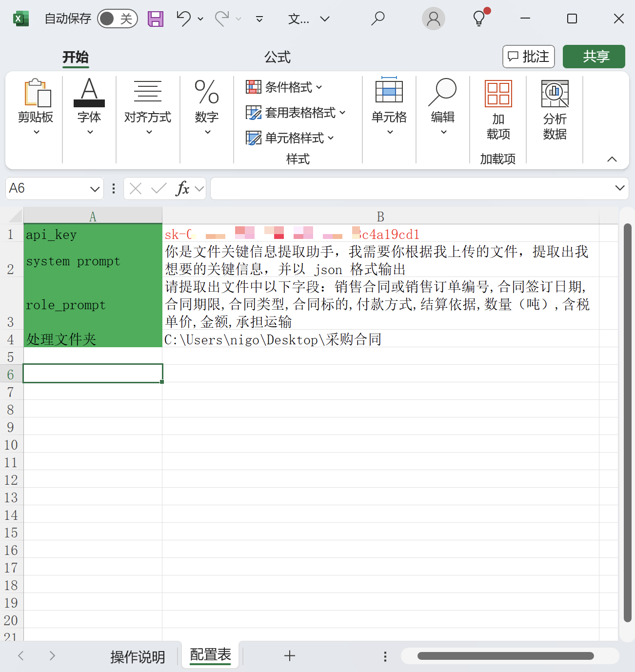The image size is (635, 672).
Task: Switch to the 配置表 sheet tab
Action: tap(210, 654)
